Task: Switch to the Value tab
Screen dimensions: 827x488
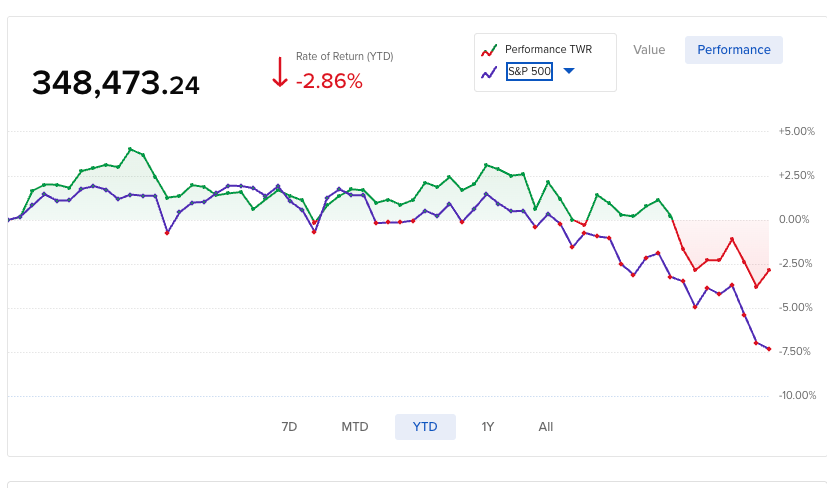Action: point(649,50)
